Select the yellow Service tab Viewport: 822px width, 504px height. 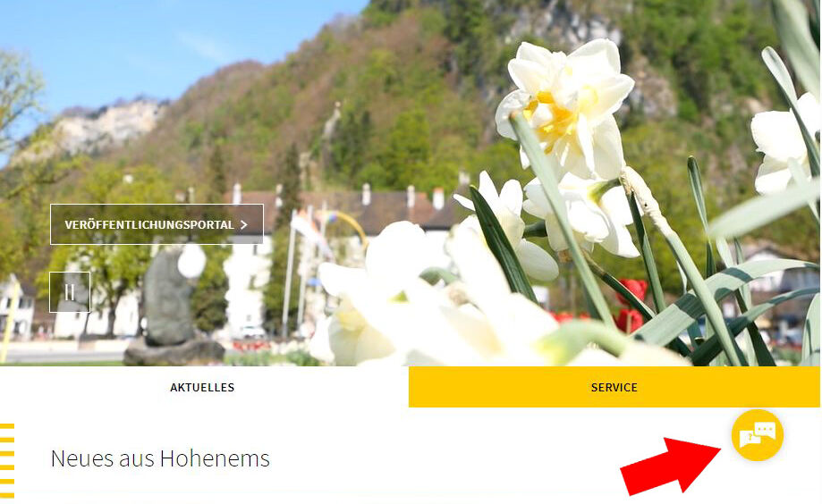tap(614, 387)
